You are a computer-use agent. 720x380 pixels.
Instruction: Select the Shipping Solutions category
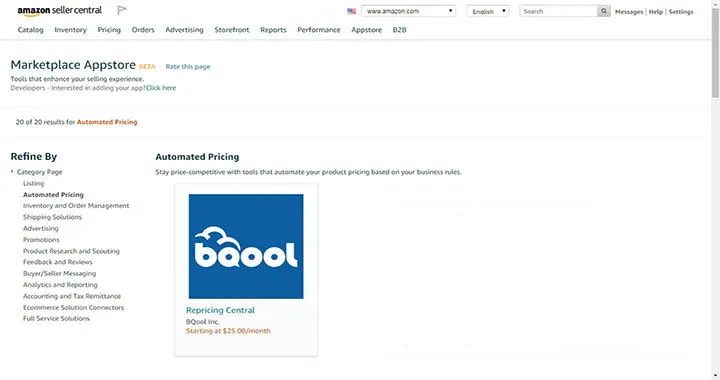[x=52, y=217]
